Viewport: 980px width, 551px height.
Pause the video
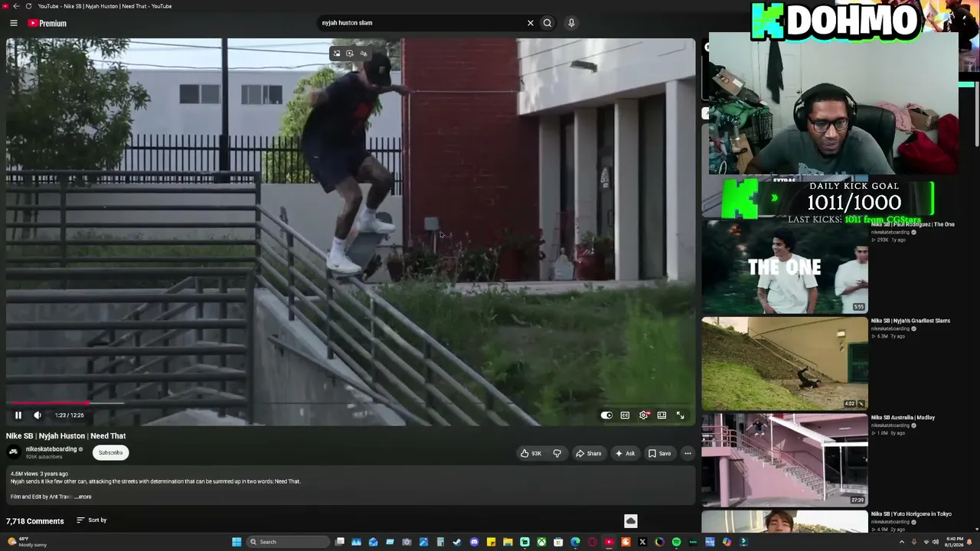[x=18, y=416]
